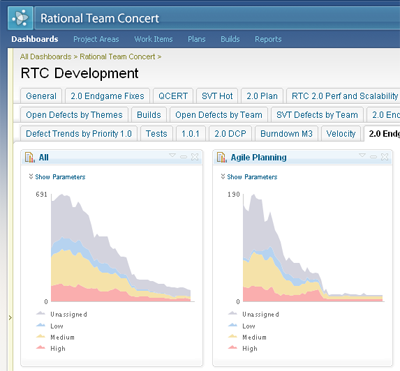Screen dimensions: 400x371
Task: Click the report icon on All widget
Action: pos(30,157)
